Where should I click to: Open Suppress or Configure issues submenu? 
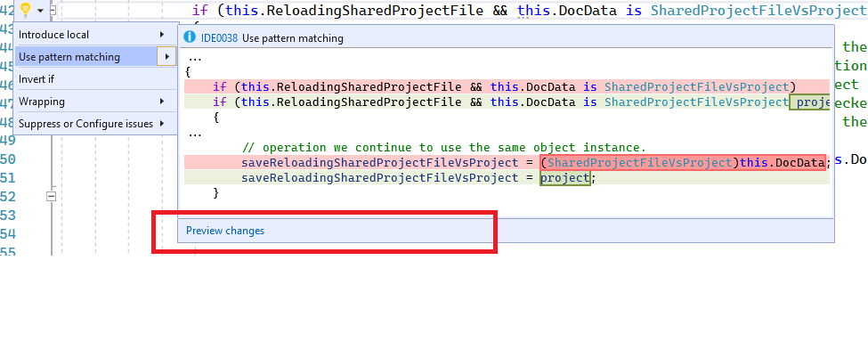point(94,124)
